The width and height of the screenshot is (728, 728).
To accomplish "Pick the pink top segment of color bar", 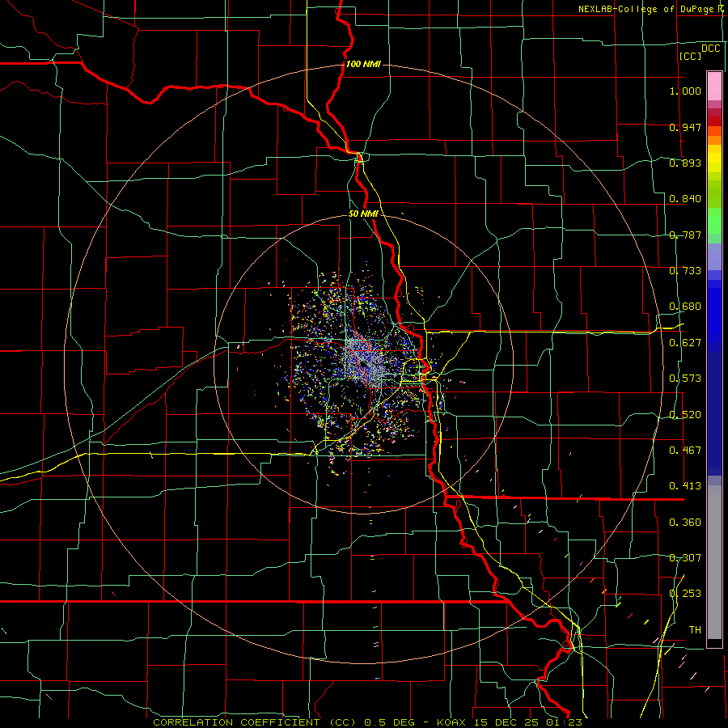I will click(x=714, y=87).
